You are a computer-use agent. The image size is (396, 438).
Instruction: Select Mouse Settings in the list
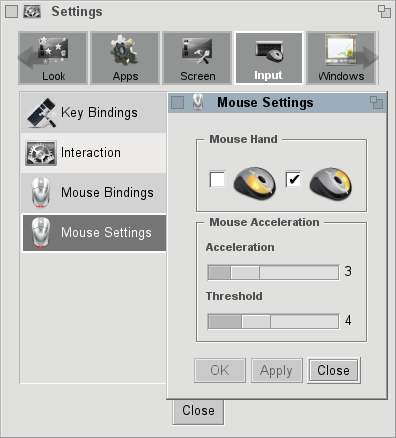(94, 233)
